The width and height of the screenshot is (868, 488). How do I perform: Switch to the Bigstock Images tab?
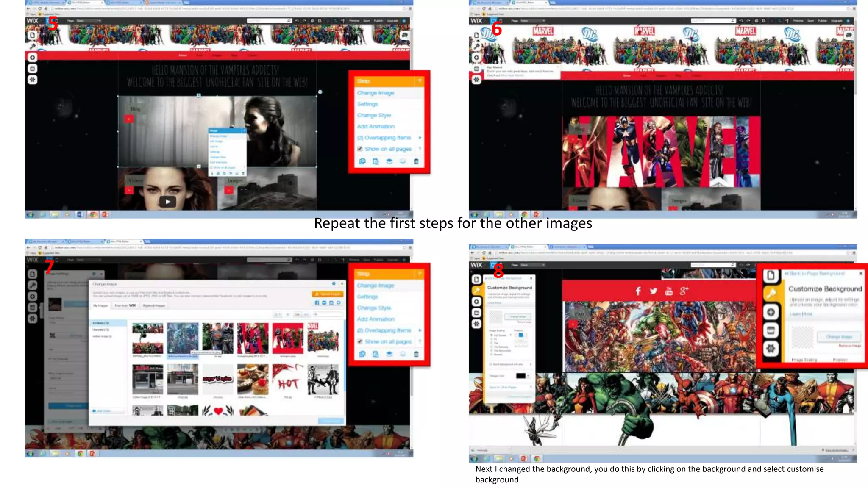tap(154, 305)
